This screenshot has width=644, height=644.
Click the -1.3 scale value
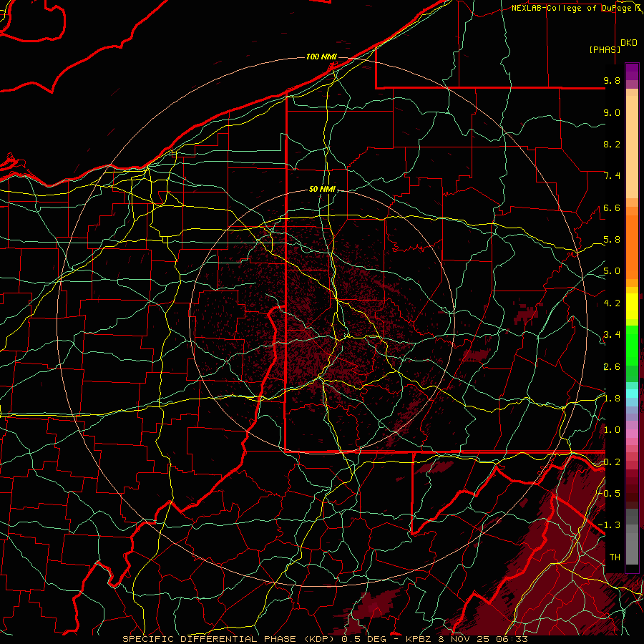pos(609,525)
